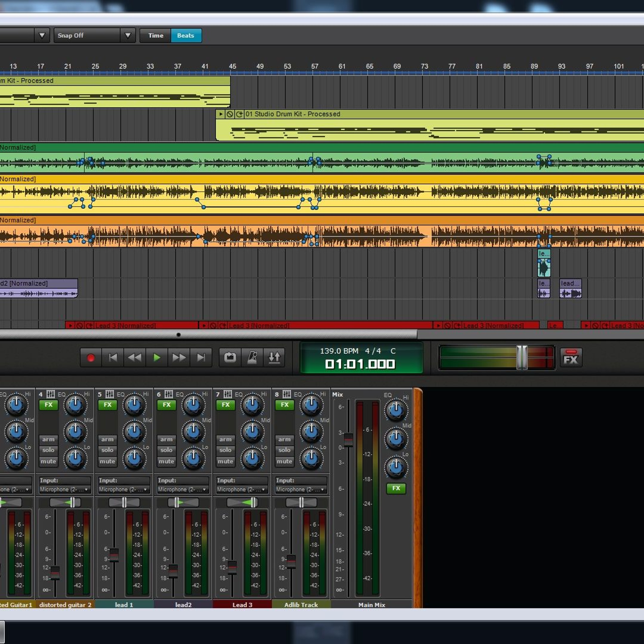Jump to the end of project
This screenshot has width=644, height=644.
(201, 358)
